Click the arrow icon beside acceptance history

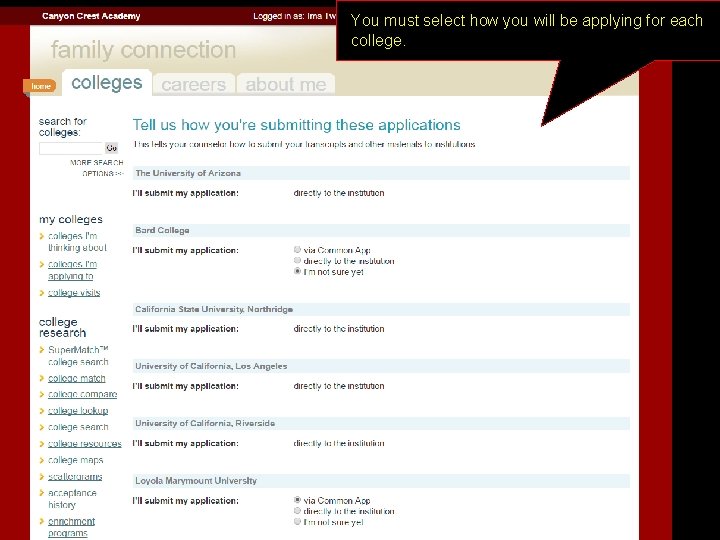click(42, 493)
